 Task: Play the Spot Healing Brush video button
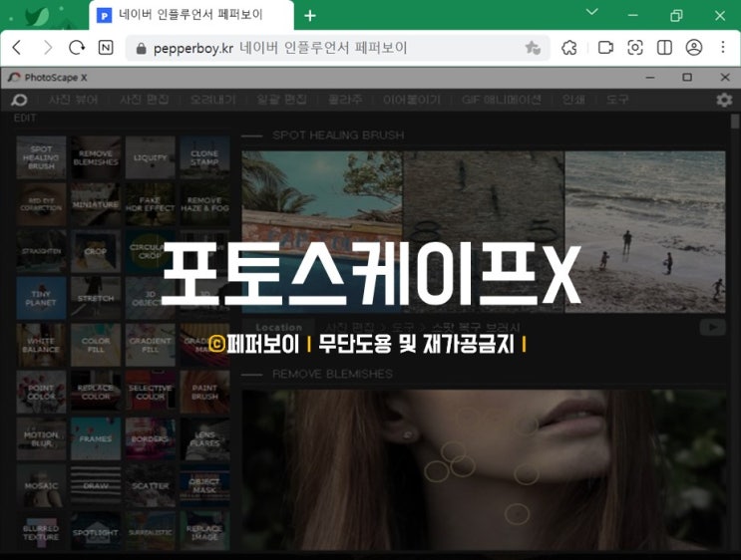pyautogui.click(x=713, y=327)
